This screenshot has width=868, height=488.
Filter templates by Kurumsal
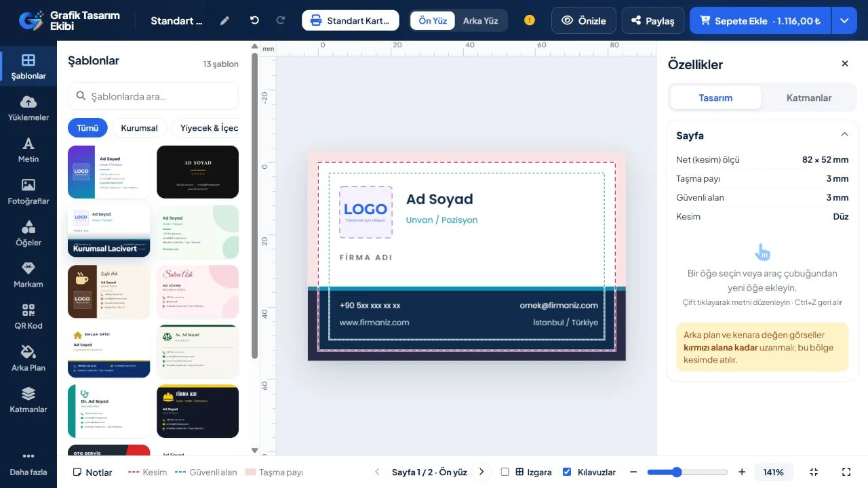[139, 127]
